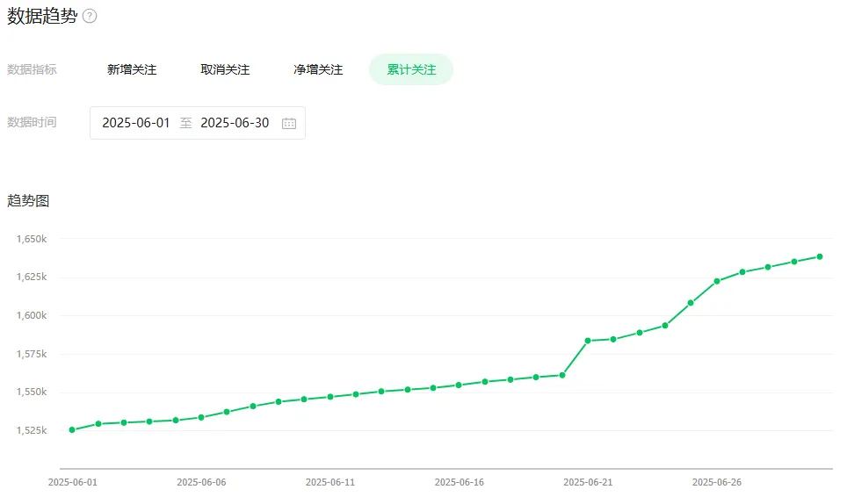Click the data point above 2025-06-21

point(588,341)
